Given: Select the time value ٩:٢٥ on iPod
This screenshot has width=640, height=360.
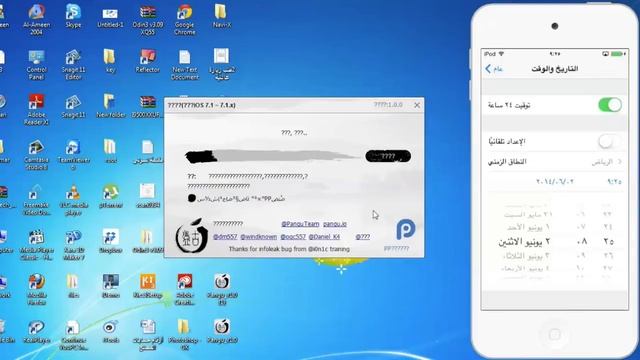Looking at the screenshot, I should (x=614, y=182).
